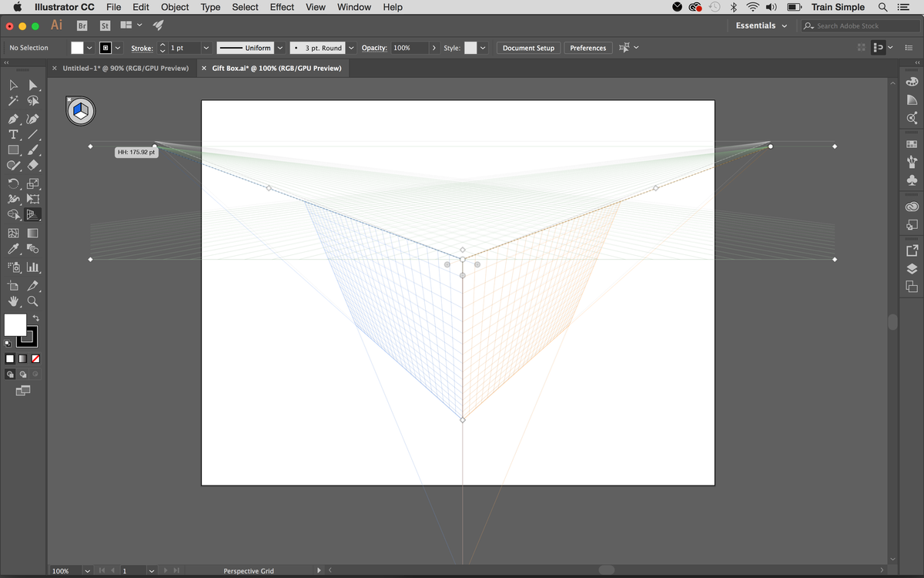Screen dimensions: 924x578
Task: Open the Uniform stroke profile dropdown
Action: pos(280,48)
